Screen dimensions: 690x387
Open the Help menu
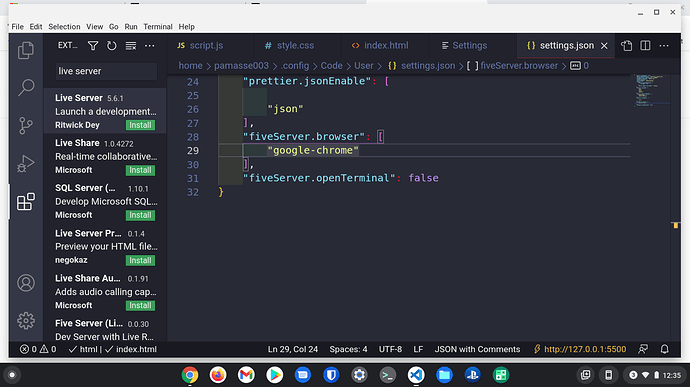point(187,27)
